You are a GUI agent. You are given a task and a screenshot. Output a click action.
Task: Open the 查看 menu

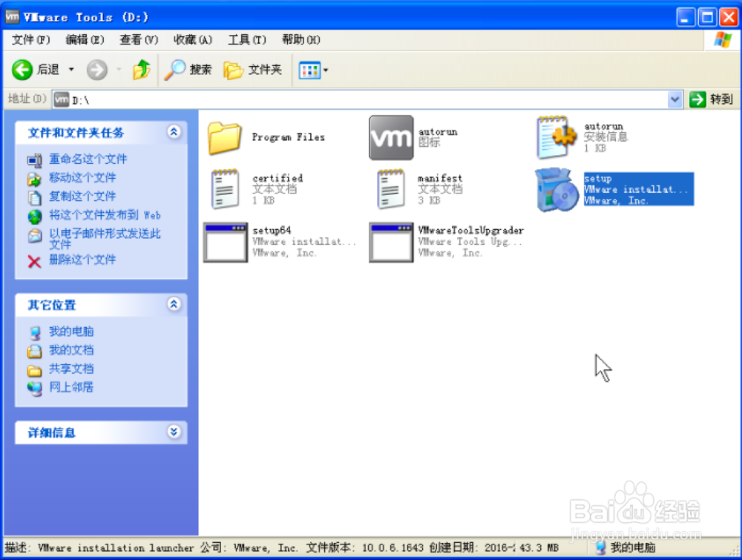[138, 39]
